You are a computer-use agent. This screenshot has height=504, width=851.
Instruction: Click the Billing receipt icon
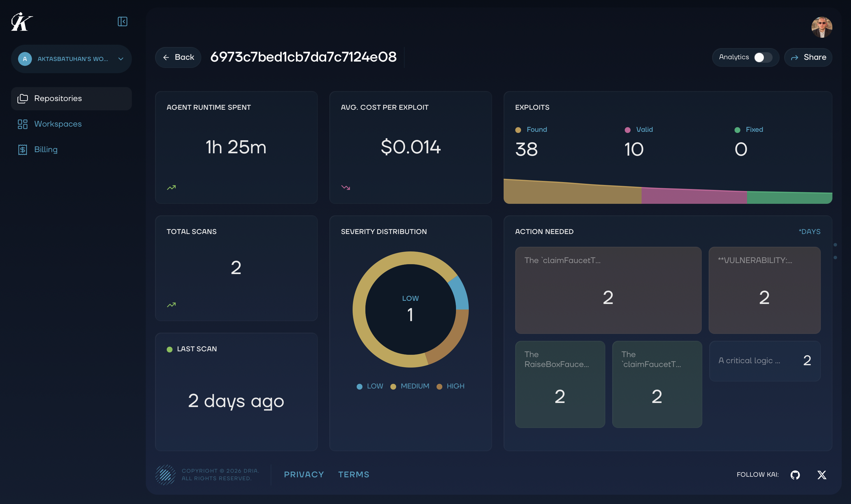click(22, 150)
